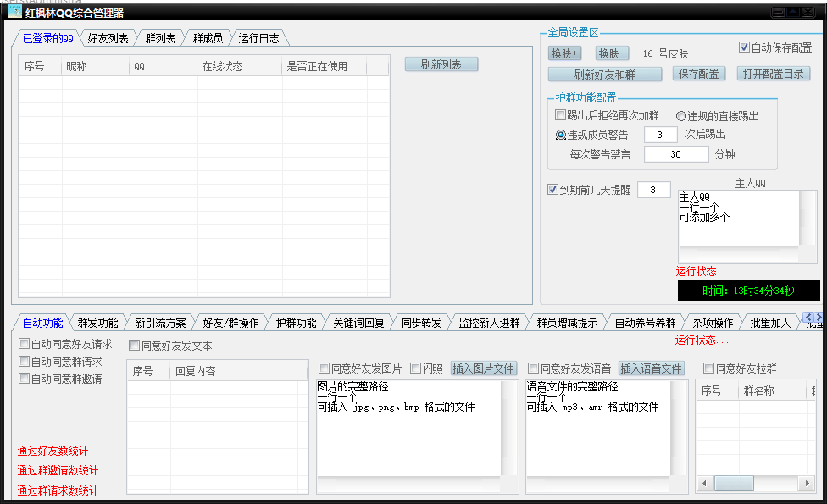Click the 群名称 column header
This screenshot has height=504, width=827.
(773, 390)
